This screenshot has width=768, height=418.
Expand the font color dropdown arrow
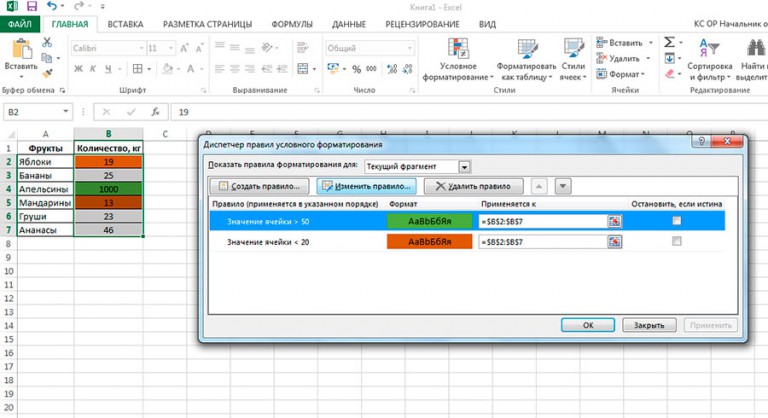click(201, 69)
